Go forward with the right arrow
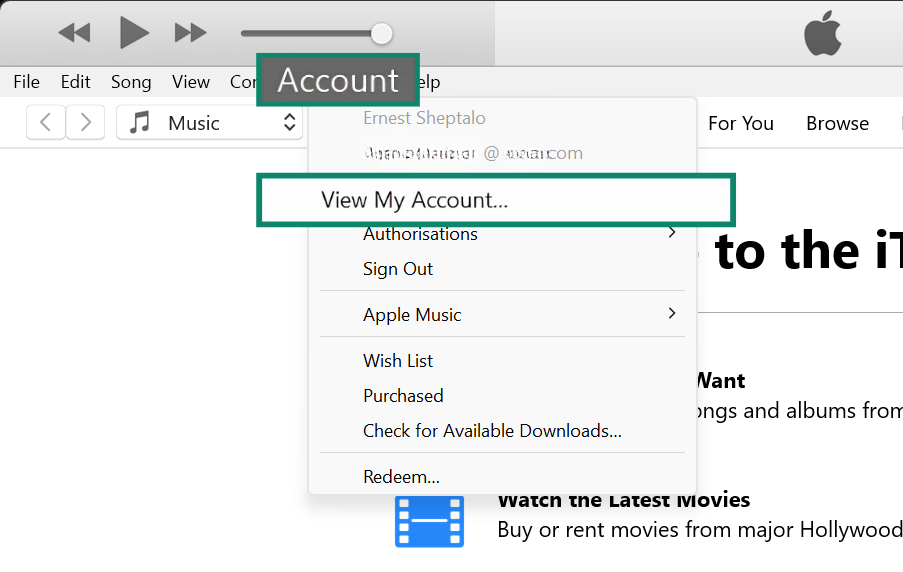 point(86,123)
